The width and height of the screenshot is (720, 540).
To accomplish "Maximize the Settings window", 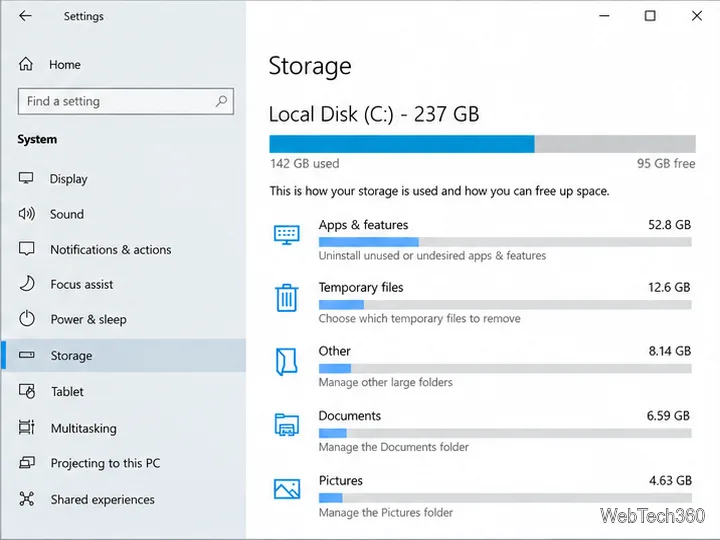I will pos(650,16).
